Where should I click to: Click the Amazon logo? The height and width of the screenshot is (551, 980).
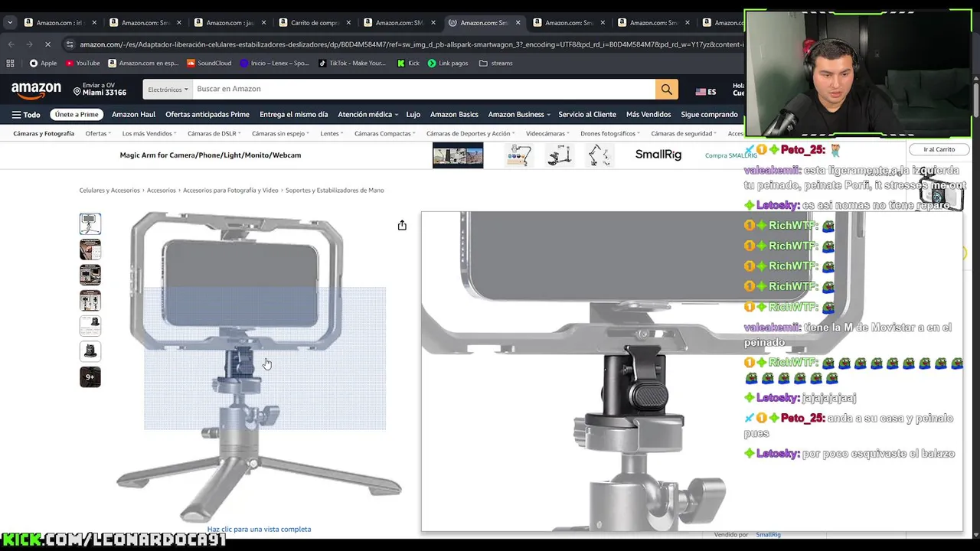pos(36,90)
